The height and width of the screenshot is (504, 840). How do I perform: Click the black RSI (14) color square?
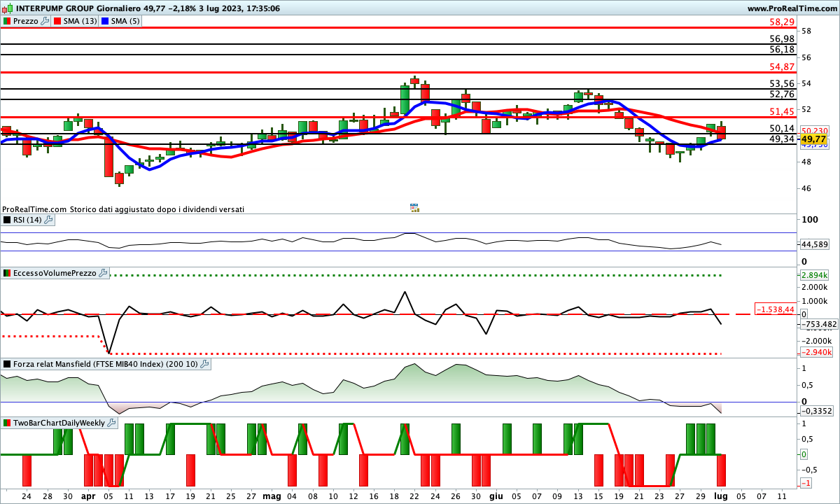coord(7,220)
